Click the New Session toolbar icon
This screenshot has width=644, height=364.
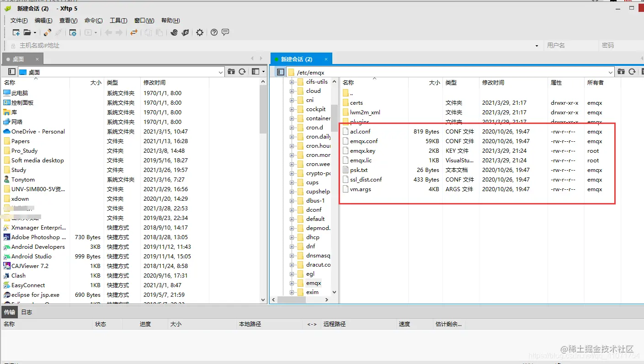click(x=16, y=32)
